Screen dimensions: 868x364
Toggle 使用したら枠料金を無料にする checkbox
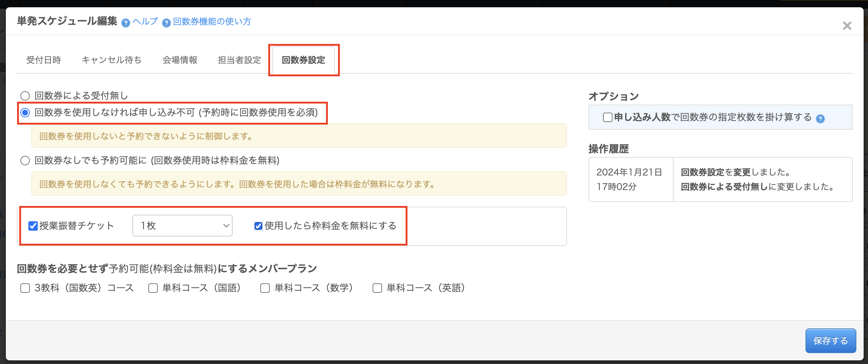click(258, 226)
